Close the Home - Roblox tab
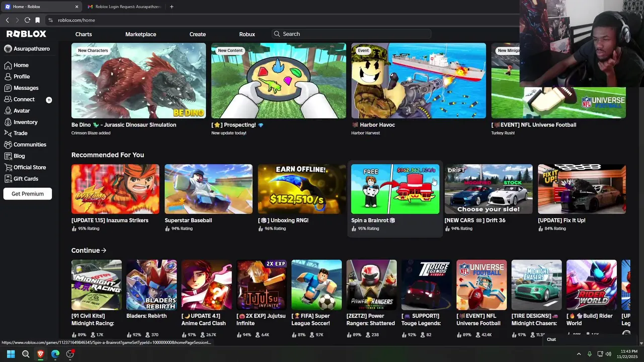Screen dimensions: 644x362 pyautogui.click(x=76, y=7)
